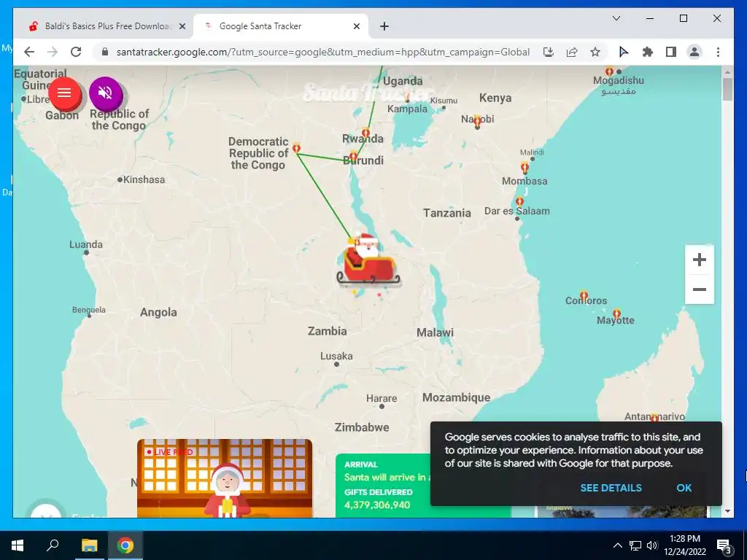This screenshot has width=747, height=560.
Task: Zoom in on the map
Action: click(x=699, y=260)
